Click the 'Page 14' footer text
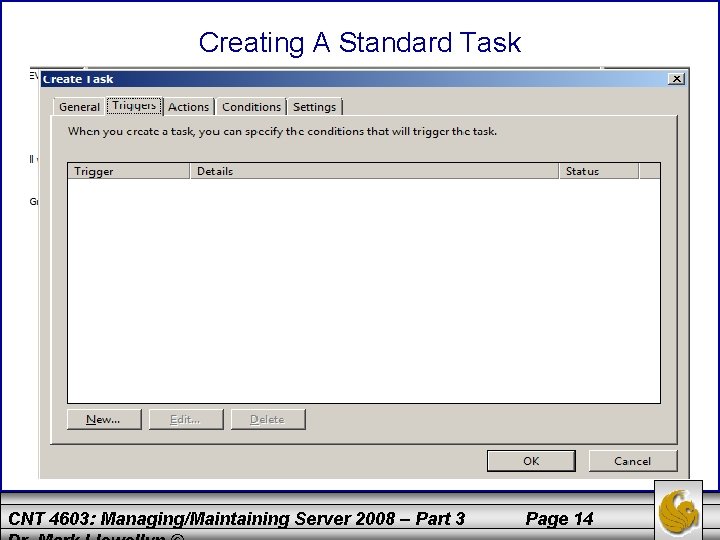Viewport: 720px width, 540px height. 559,519
